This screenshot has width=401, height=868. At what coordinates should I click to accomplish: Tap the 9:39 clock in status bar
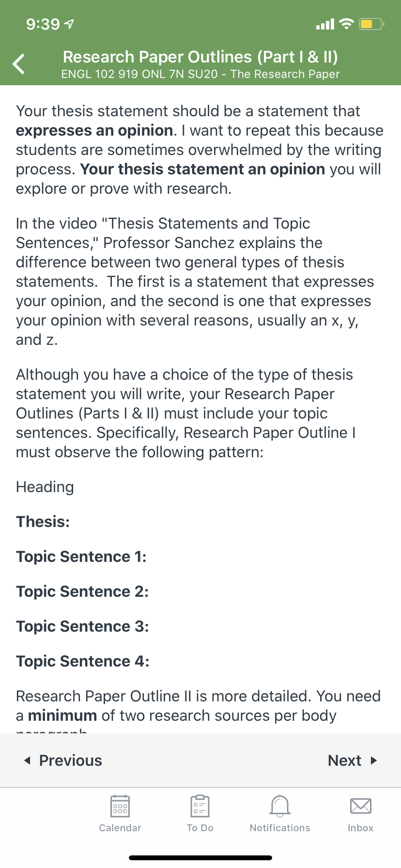tap(43, 24)
